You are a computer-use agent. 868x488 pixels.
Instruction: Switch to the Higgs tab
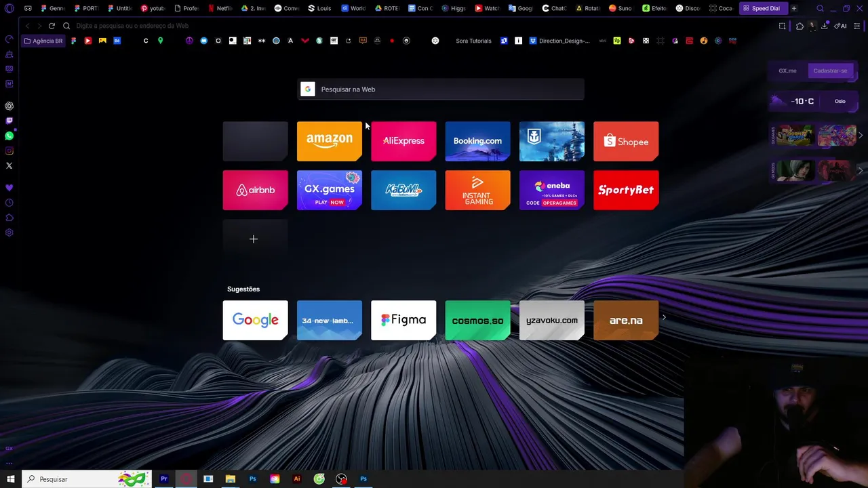[x=454, y=9]
